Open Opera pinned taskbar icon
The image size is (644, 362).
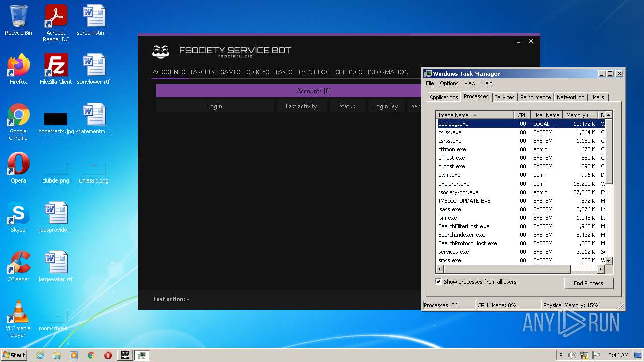108,355
